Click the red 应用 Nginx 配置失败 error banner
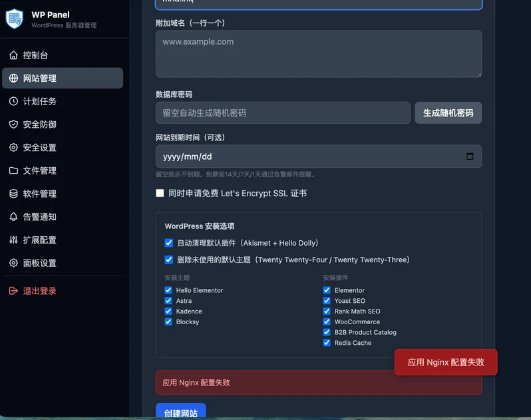This screenshot has width=531, height=420. point(319,383)
